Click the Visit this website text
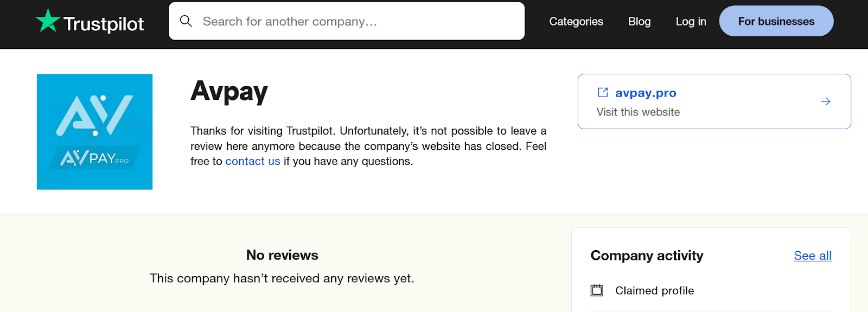Image resolution: width=868 pixels, height=312 pixels. click(638, 112)
